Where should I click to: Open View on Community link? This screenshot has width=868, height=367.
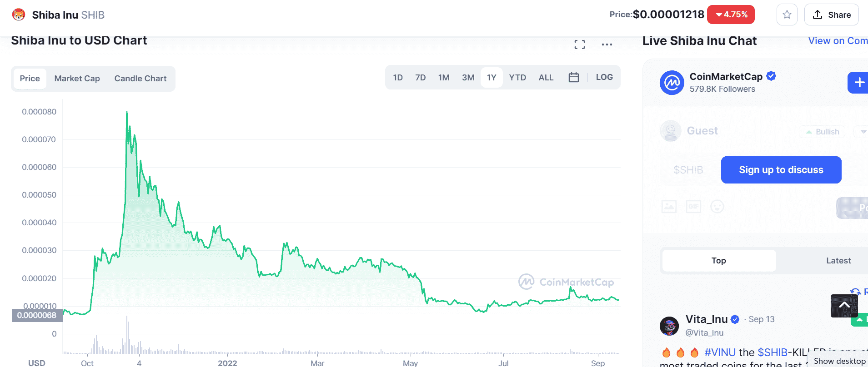point(838,41)
